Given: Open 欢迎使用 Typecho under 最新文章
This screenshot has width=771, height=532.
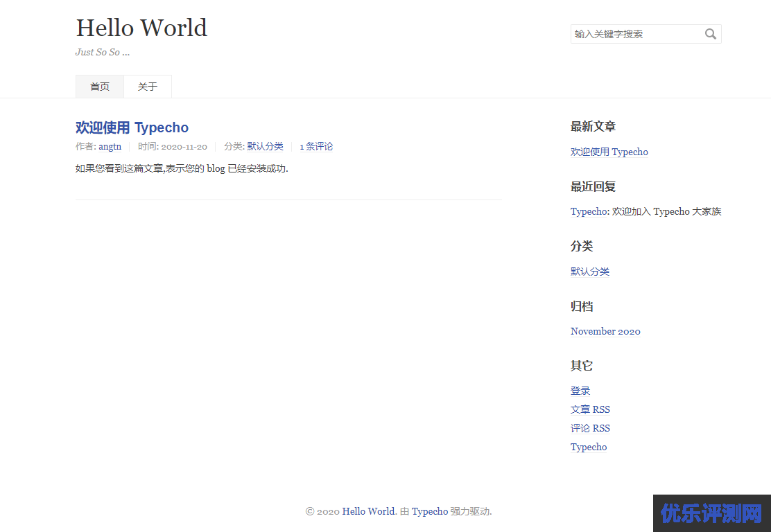Looking at the screenshot, I should (x=609, y=152).
